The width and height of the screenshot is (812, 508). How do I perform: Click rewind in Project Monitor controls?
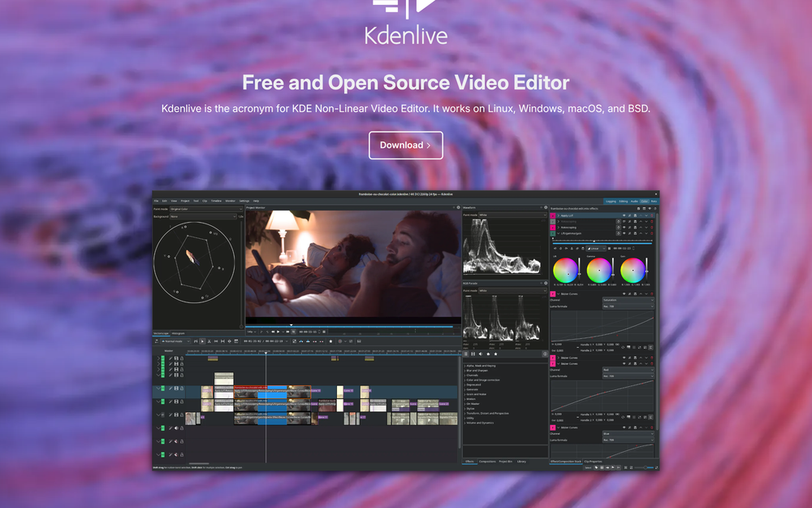click(273, 332)
